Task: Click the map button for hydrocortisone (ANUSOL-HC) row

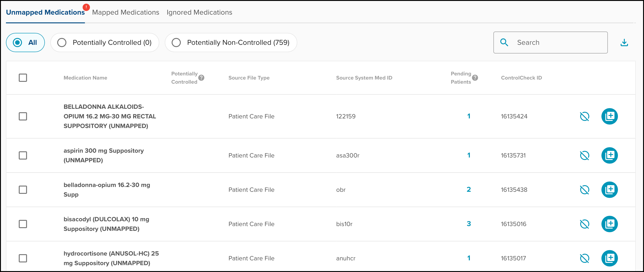Action: [609, 258]
